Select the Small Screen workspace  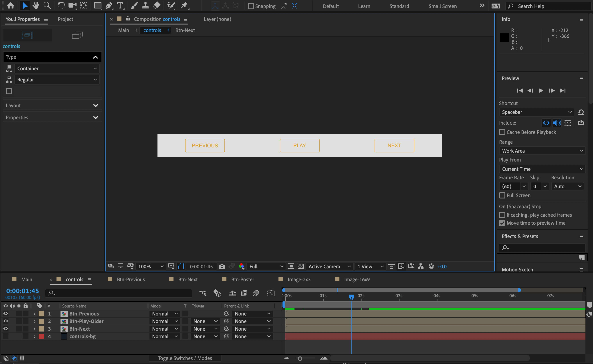click(442, 6)
